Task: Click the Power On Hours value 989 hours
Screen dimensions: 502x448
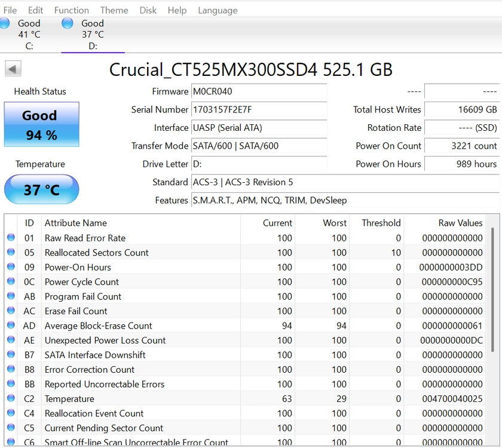Action: point(461,164)
